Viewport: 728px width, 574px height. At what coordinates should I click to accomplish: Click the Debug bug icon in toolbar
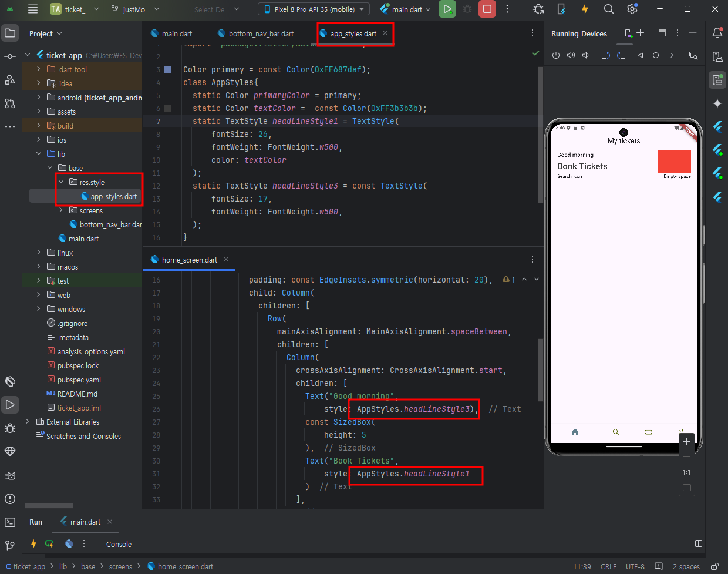point(467,9)
